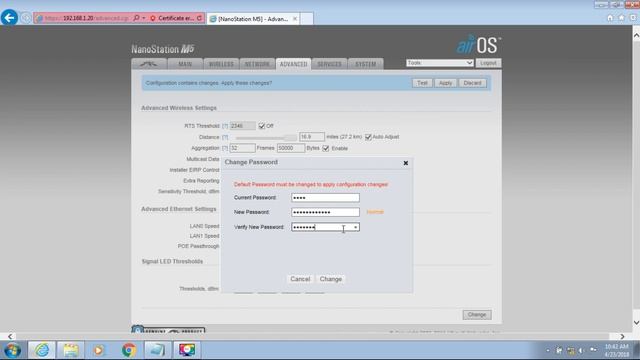Click the Distance miles input field
Viewport: 640px width, 360px height.
point(312,137)
